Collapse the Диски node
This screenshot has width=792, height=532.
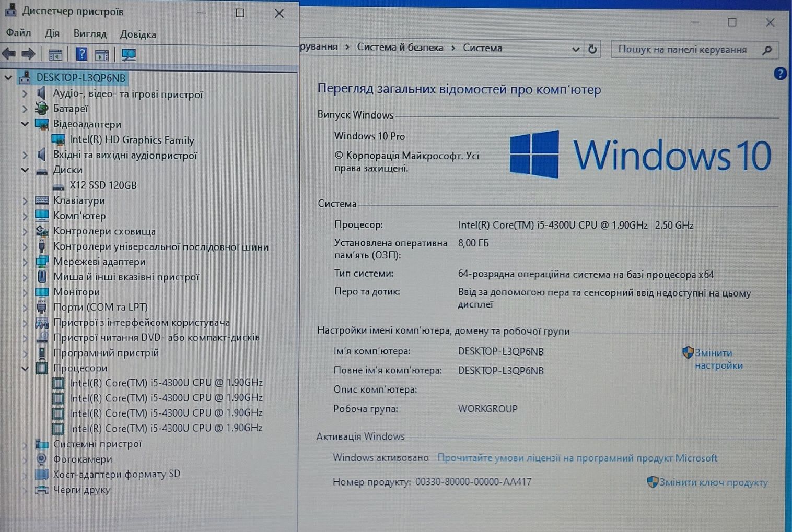[x=25, y=170]
